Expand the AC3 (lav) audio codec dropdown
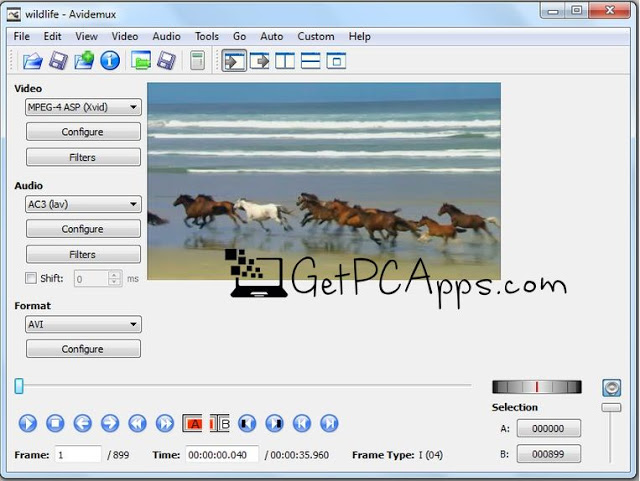 [83, 204]
